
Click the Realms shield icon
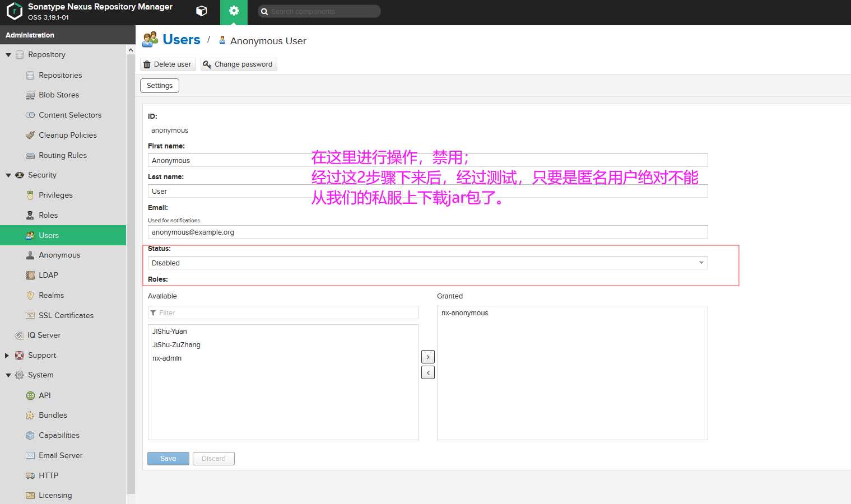point(30,295)
